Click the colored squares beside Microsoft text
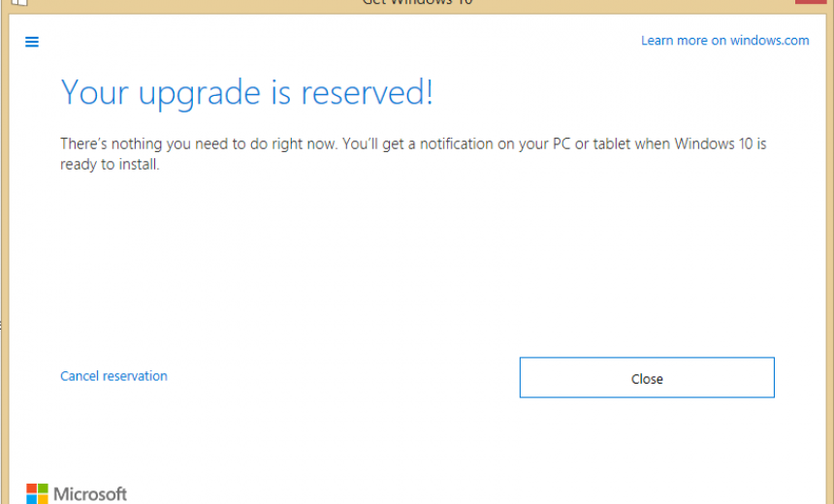Screen dimensions: 834x504 [37, 494]
